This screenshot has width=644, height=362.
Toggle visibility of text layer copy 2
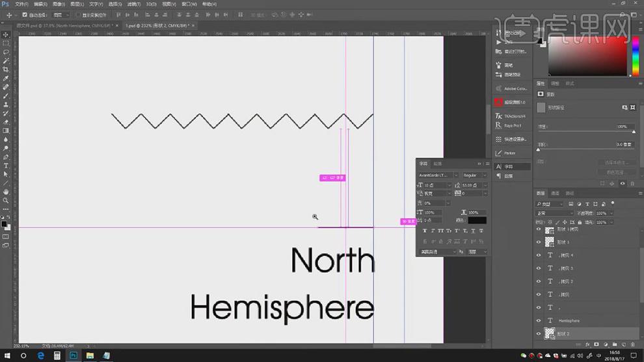point(539,281)
